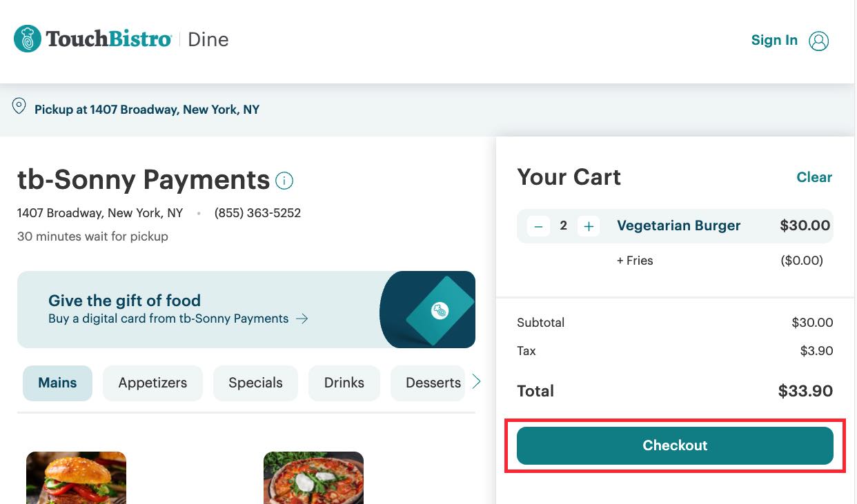Screen dimensions: 857x504
Task: Click the location pin icon near pickup address
Action: pos(19,105)
